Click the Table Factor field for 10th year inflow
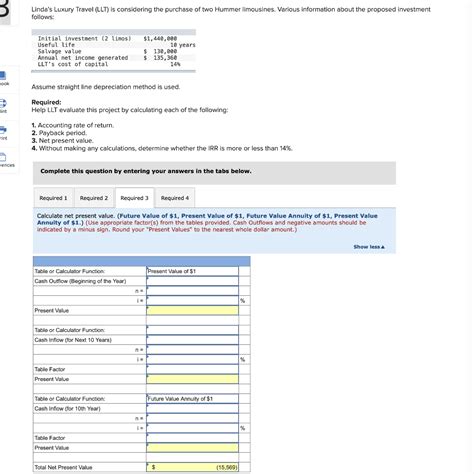474x474 pixels. 192,438
